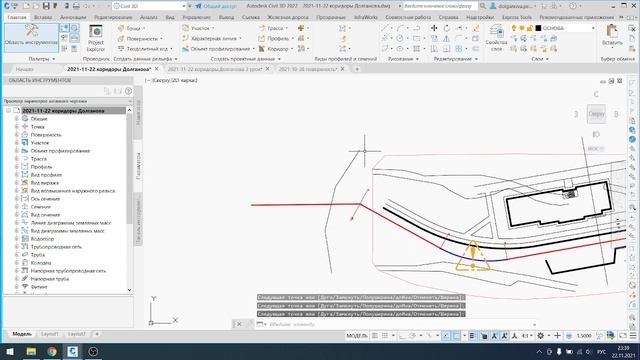Add a new drawing tab with plus button
640x360 pixels.
click(x=357, y=69)
